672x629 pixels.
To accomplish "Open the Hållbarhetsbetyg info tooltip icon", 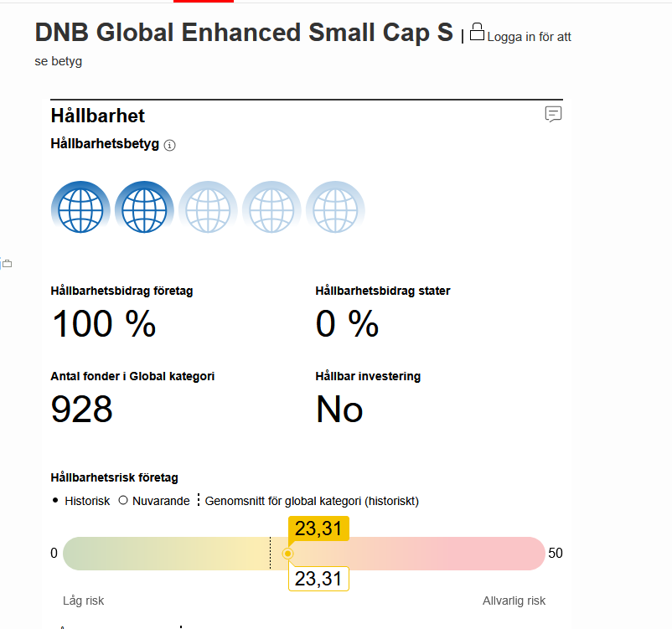I will [x=170, y=145].
